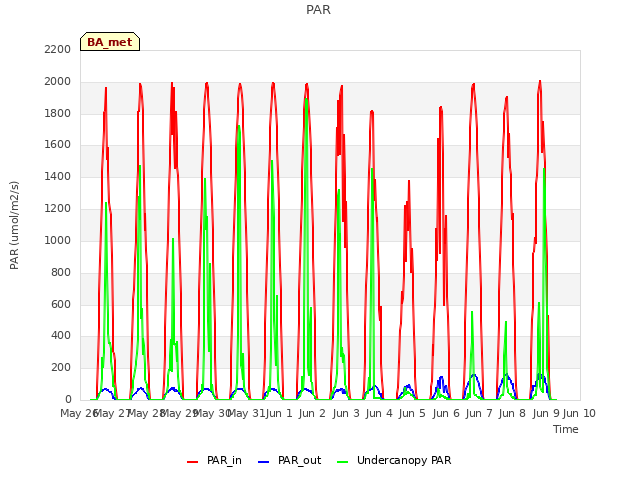Click the PAR chart title

click(318, 9)
